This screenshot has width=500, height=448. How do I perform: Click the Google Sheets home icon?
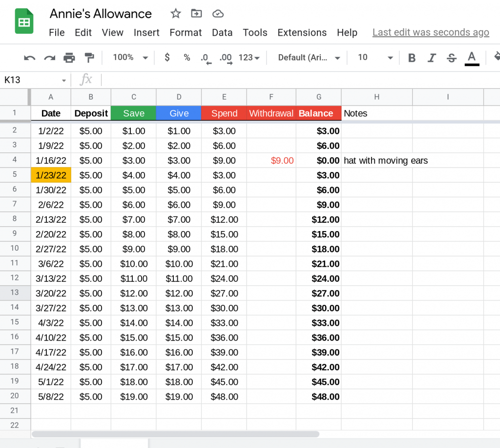pyautogui.click(x=24, y=21)
